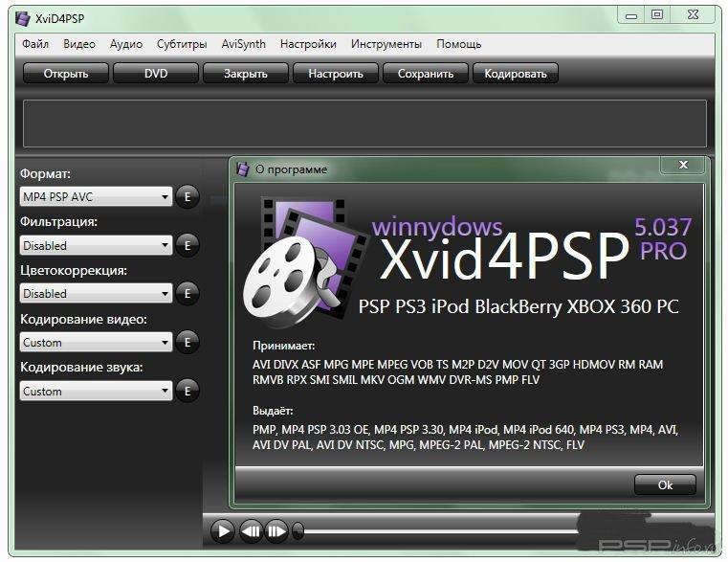Viewport: 728px width, 562px height.
Task: Click the E button next to Формат
Action: point(188,197)
